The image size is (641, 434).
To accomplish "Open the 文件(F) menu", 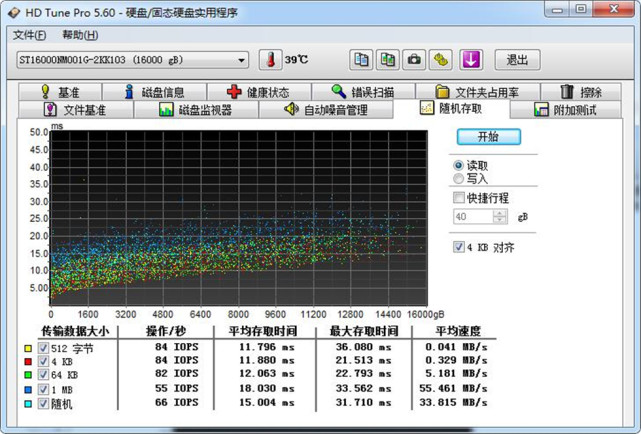I will (x=29, y=35).
